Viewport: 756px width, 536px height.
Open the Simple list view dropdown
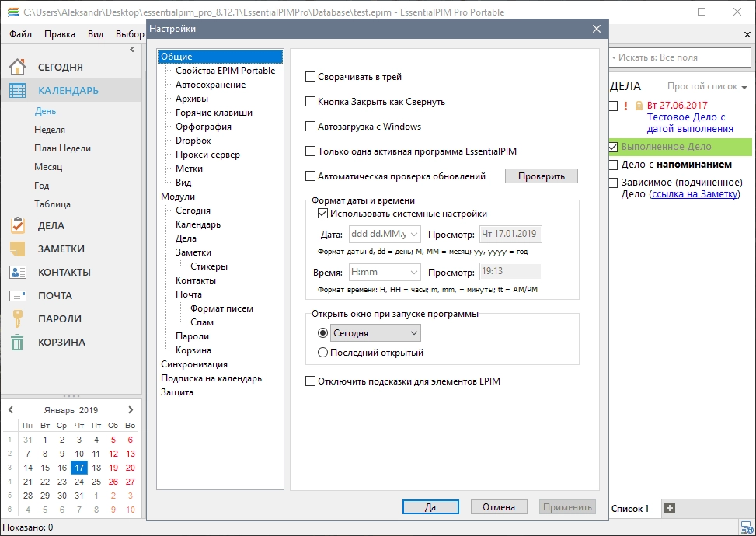pos(707,87)
